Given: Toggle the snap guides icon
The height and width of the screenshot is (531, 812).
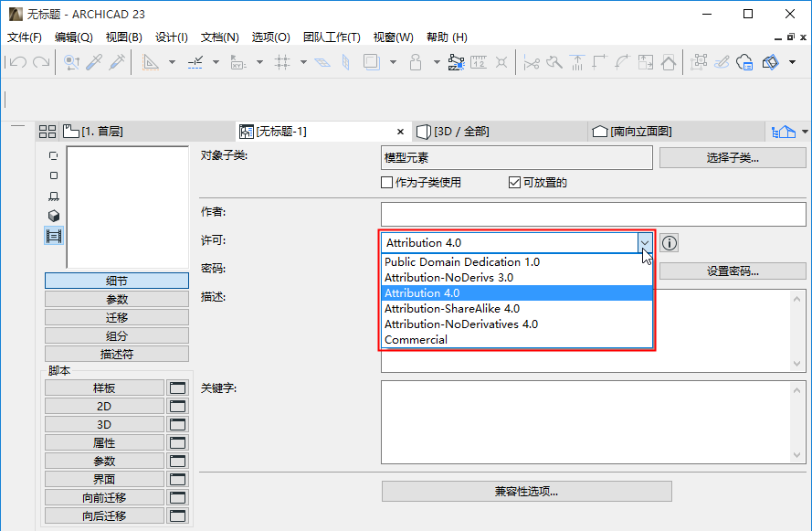Looking at the screenshot, I should pyautogui.click(x=195, y=63).
